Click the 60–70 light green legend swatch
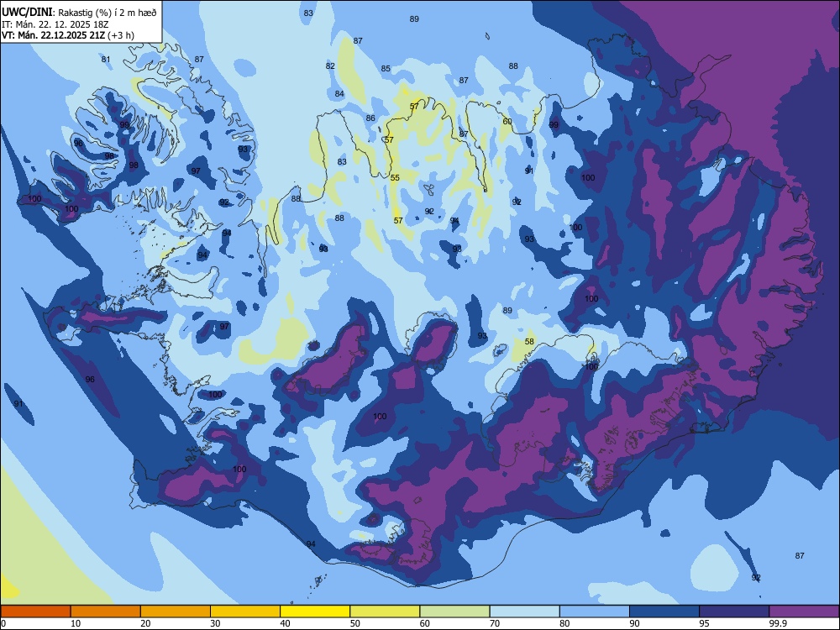The height and width of the screenshot is (630, 840). tap(454, 612)
